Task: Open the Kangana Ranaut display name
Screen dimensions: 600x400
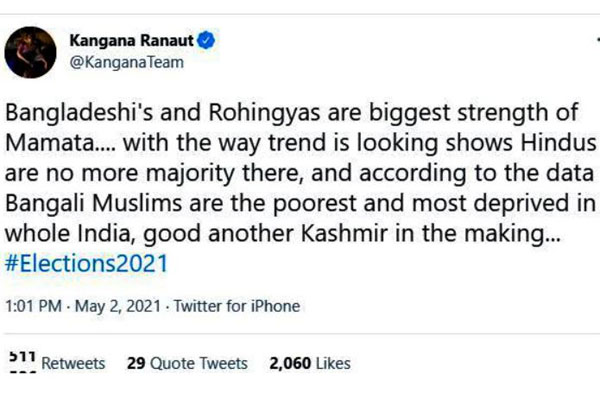Action: tap(132, 41)
